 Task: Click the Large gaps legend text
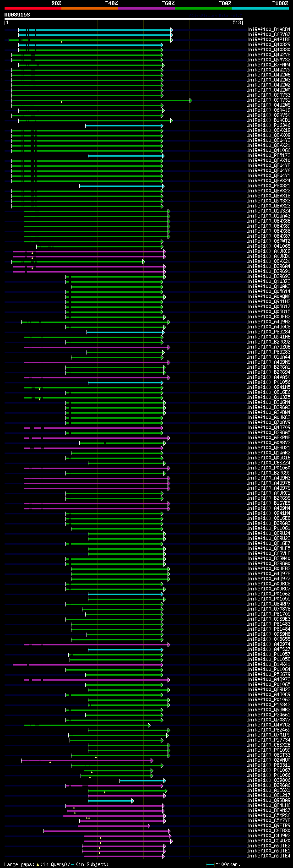tap(56, 864)
